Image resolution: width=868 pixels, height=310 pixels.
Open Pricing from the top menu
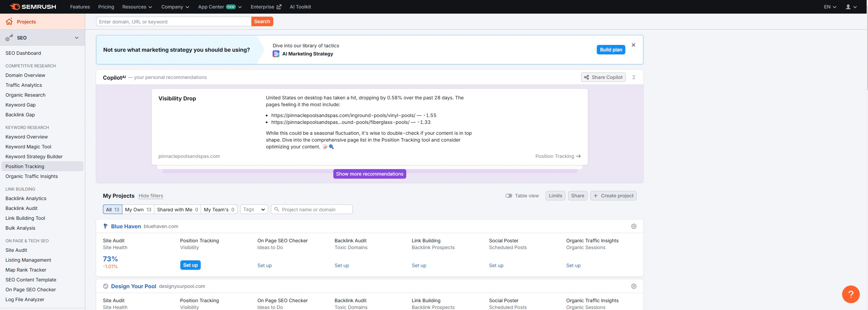pos(106,7)
